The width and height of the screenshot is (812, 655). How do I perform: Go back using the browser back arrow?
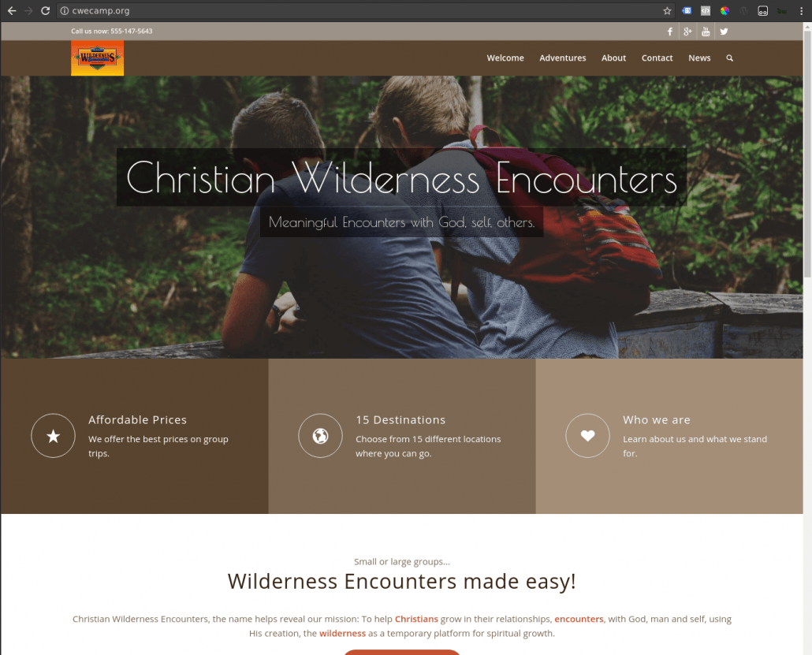12,11
